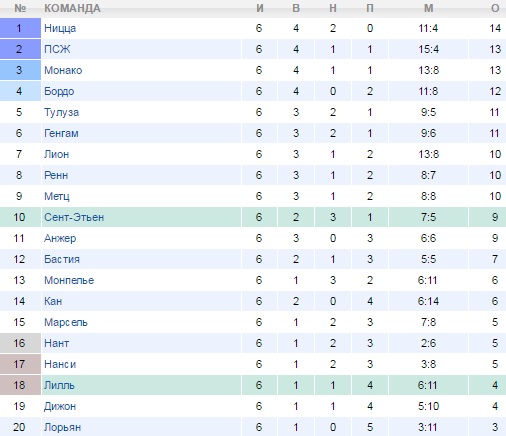The height and width of the screenshot is (436, 506).
Task: Go to the Бордо team link
Action: pyautogui.click(x=59, y=91)
